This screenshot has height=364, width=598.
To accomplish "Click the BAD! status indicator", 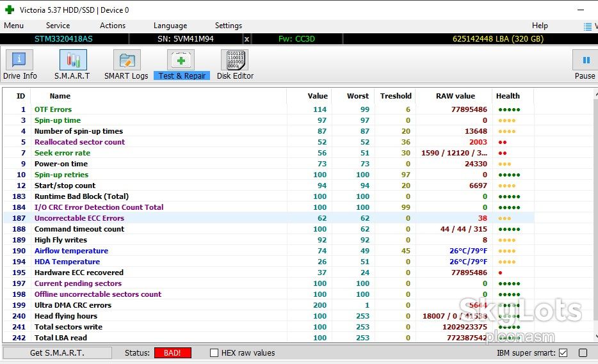I will [x=172, y=353].
